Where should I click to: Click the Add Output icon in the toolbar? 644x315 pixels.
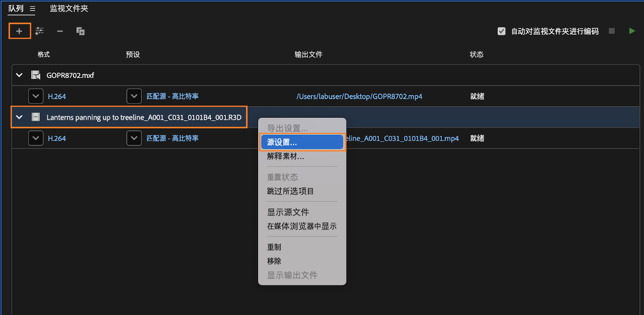click(x=39, y=31)
